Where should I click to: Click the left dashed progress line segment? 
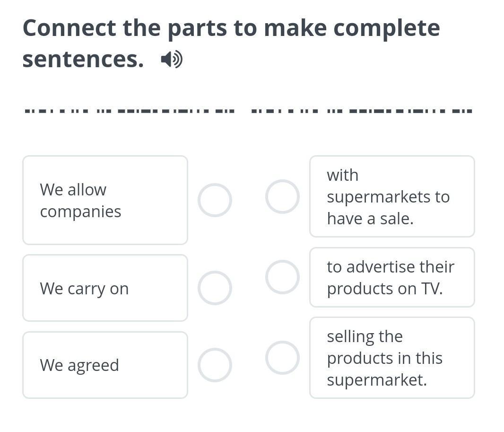click(x=130, y=111)
